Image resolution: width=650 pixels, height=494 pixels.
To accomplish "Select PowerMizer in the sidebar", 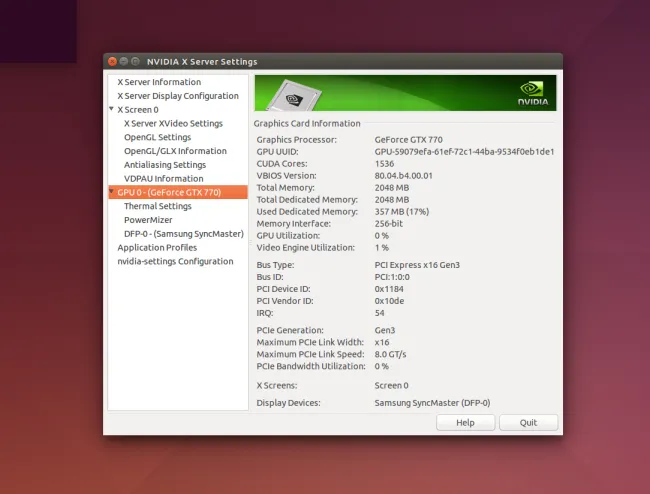I will 149,220.
